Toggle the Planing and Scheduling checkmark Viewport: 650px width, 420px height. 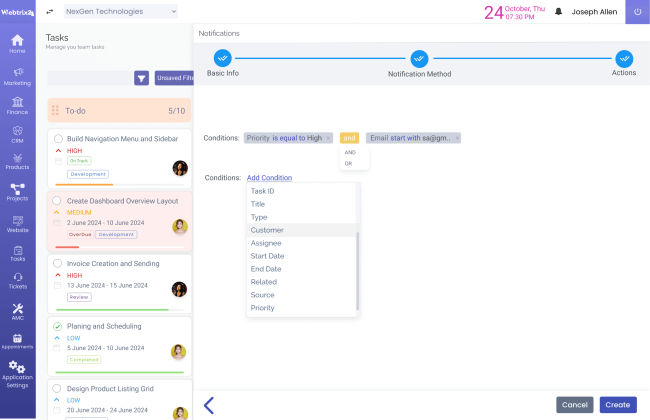(x=58, y=326)
